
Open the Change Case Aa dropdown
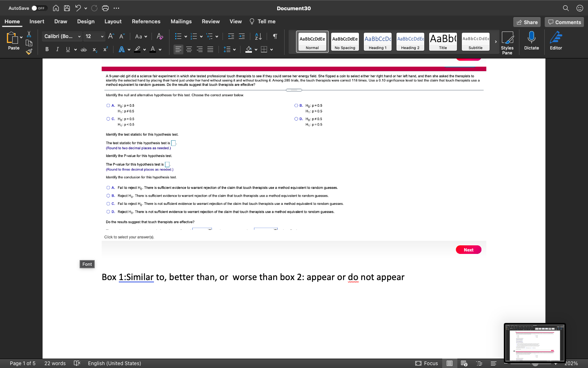click(141, 36)
